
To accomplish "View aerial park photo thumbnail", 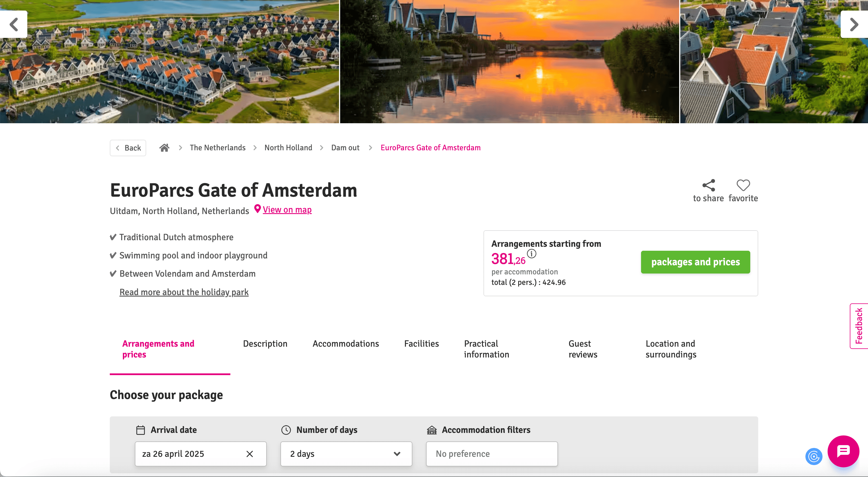I will coord(169,61).
